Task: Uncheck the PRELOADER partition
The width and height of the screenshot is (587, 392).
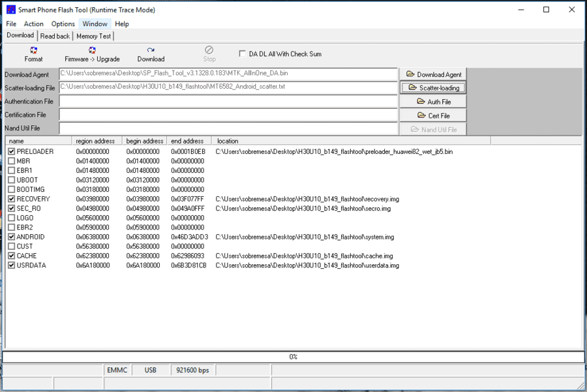Action: coord(12,151)
